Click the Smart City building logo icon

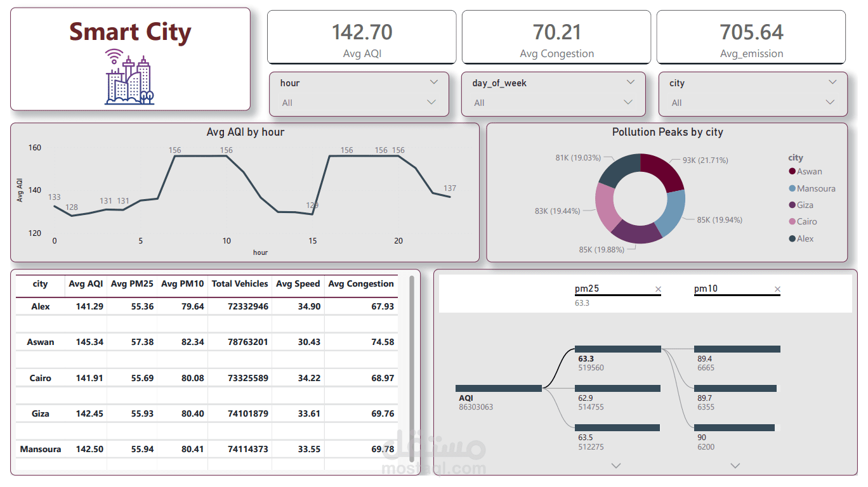[130, 77]
